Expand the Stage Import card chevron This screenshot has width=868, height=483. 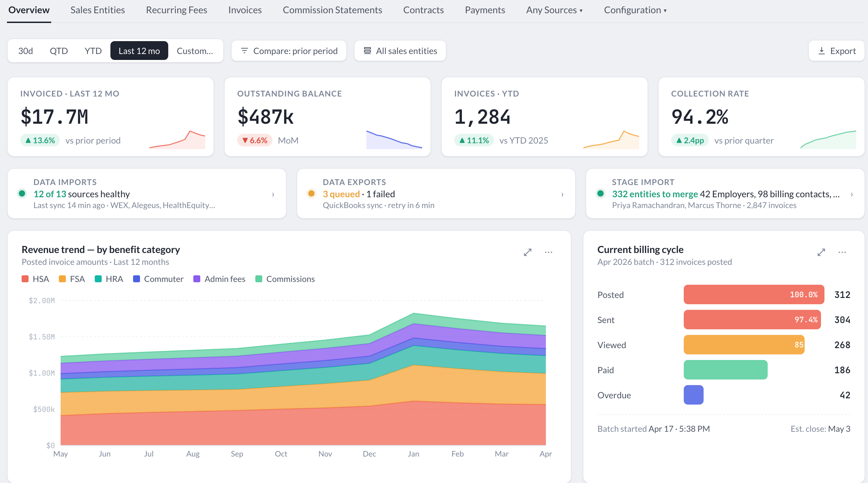[852, 194]
